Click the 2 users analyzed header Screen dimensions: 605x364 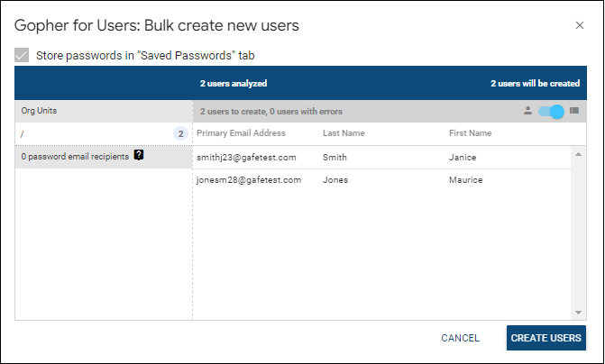[x=234, y=83]
